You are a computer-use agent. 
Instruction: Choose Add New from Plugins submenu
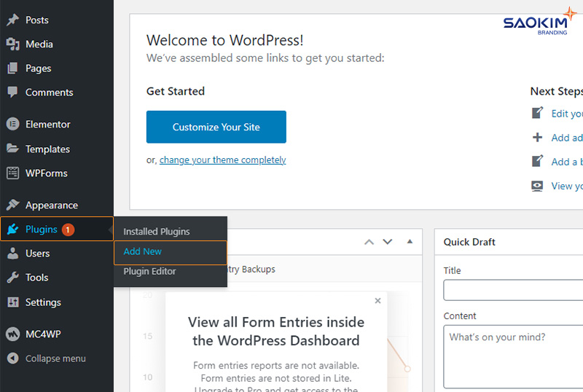tap(171, 252)
